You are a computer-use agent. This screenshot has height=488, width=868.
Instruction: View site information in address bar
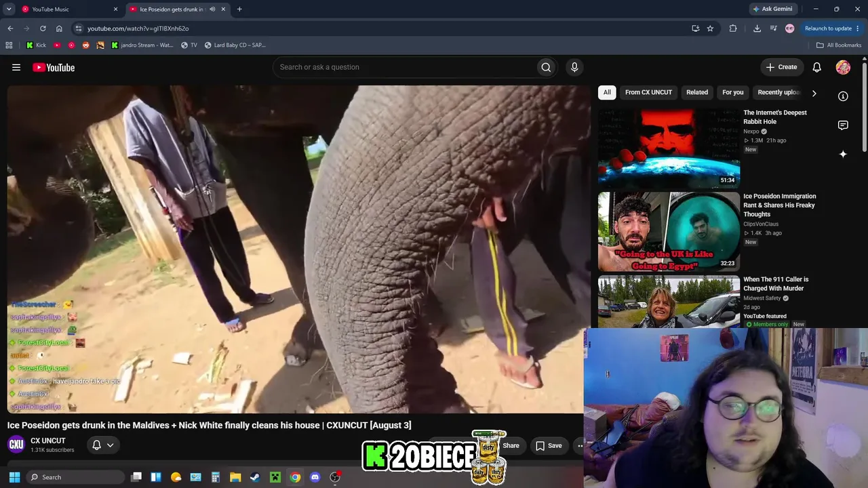pyautogui.click(x=79, y=28)
